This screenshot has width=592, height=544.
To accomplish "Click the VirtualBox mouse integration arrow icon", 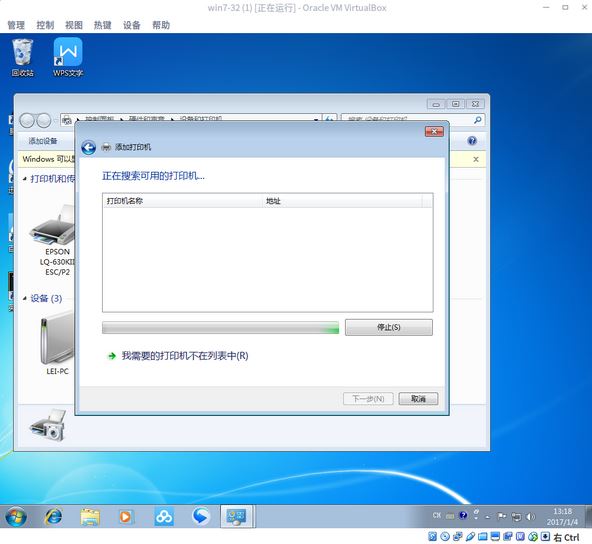I will point(533,536).
